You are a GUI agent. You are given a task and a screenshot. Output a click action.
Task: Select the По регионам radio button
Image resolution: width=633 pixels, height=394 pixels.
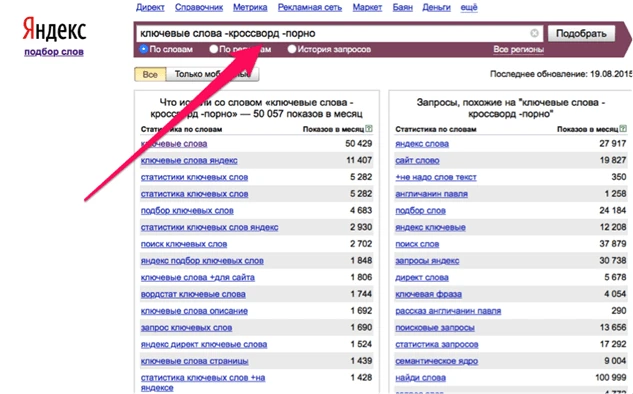214,49
